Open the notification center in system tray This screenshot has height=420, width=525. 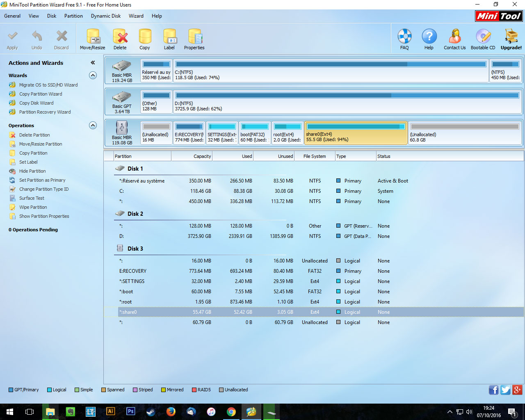click(x=512, y=411)
